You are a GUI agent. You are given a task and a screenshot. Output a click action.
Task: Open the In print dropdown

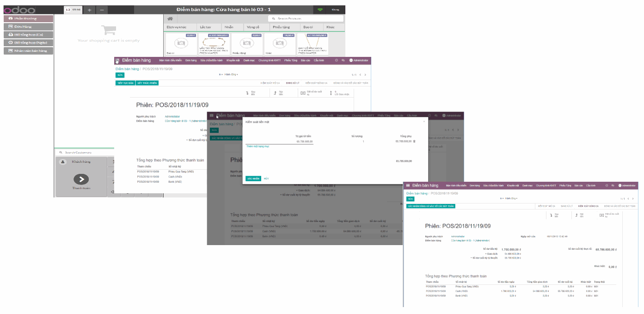(502, 198)
